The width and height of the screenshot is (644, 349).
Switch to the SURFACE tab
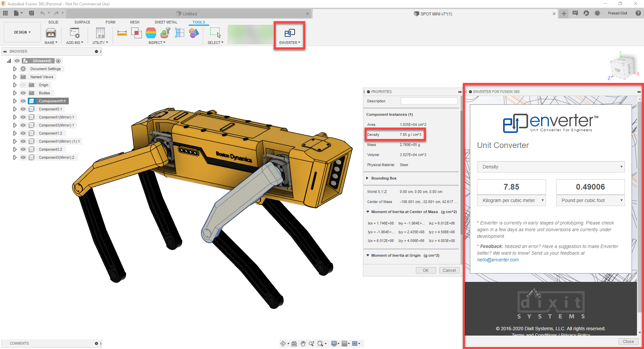click(x=82, y=22)
